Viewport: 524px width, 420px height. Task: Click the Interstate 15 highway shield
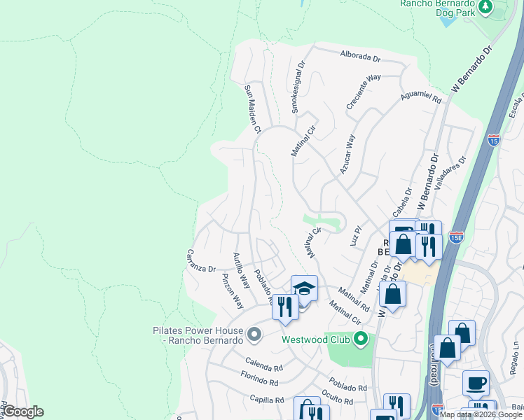pos(494,140)
